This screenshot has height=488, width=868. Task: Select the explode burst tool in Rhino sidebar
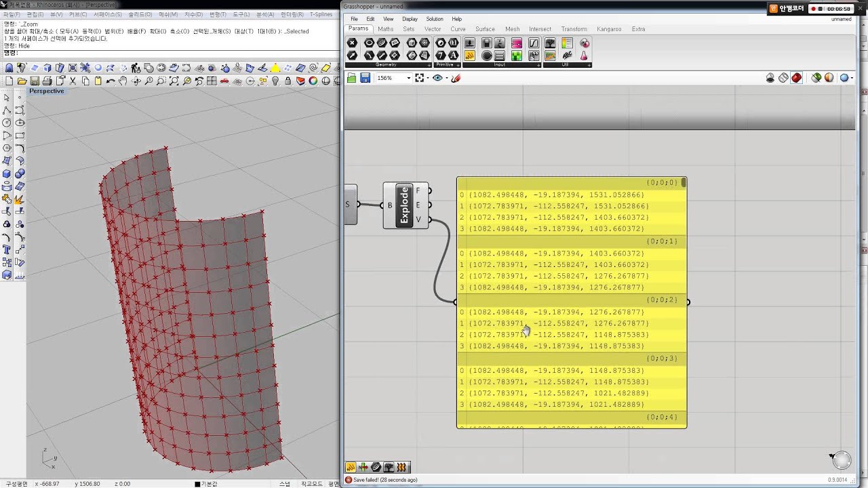pyautogui.click(x=20, y=199)
